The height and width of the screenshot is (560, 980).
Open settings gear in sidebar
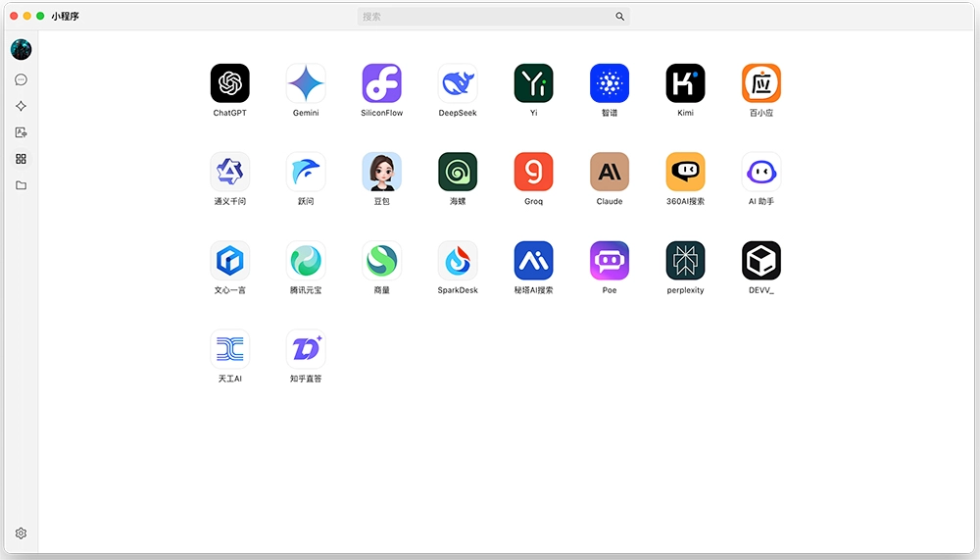tap(22, 534)
